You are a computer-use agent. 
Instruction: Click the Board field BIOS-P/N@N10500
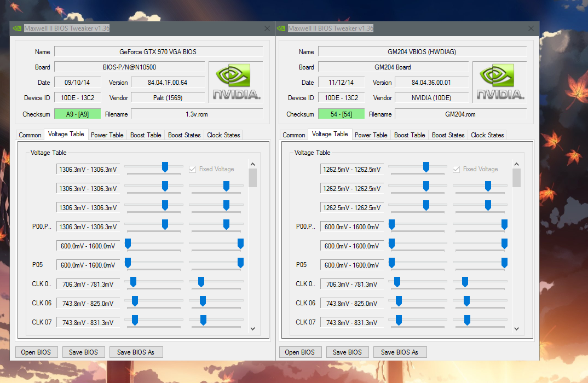click(130, 67)
